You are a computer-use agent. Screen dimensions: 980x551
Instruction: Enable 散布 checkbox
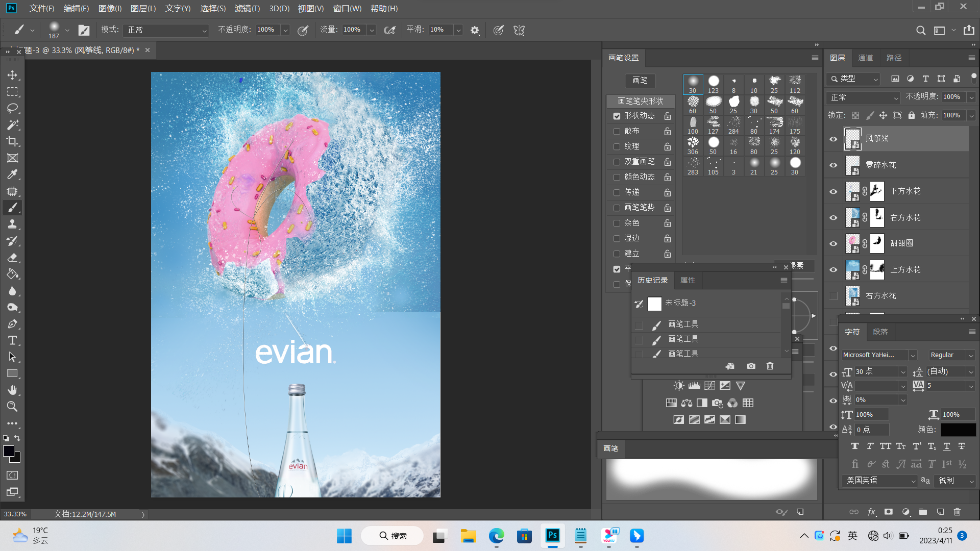click(617, 132)
